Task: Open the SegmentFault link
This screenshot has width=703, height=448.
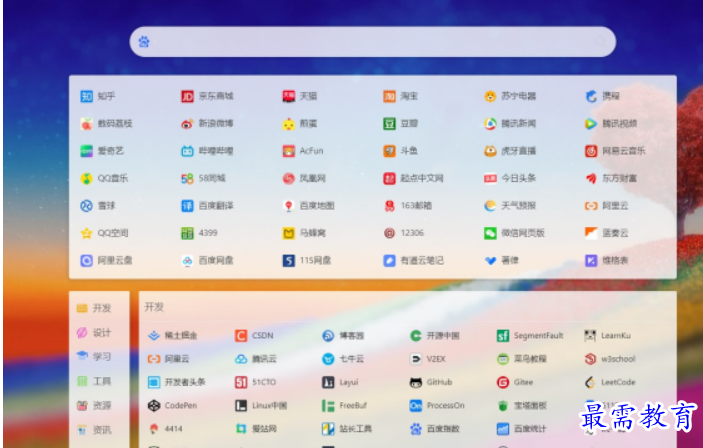Action: point(530,335)
